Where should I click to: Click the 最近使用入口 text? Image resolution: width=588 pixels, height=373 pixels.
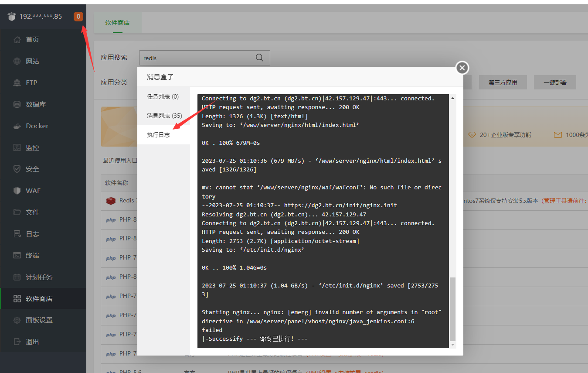120,161
